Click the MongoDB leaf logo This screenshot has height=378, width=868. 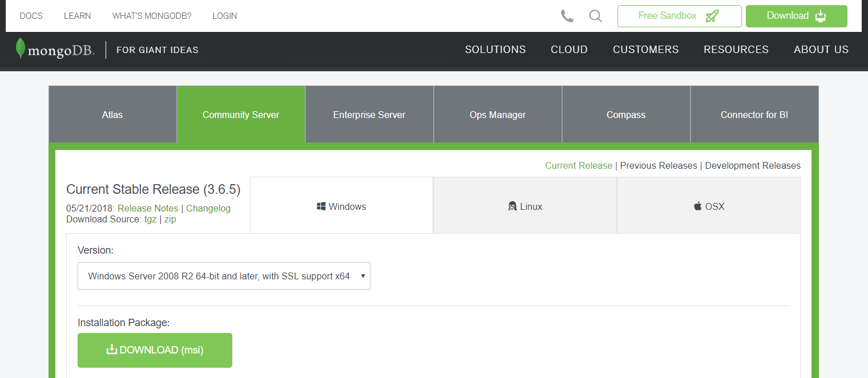point(21,49)
